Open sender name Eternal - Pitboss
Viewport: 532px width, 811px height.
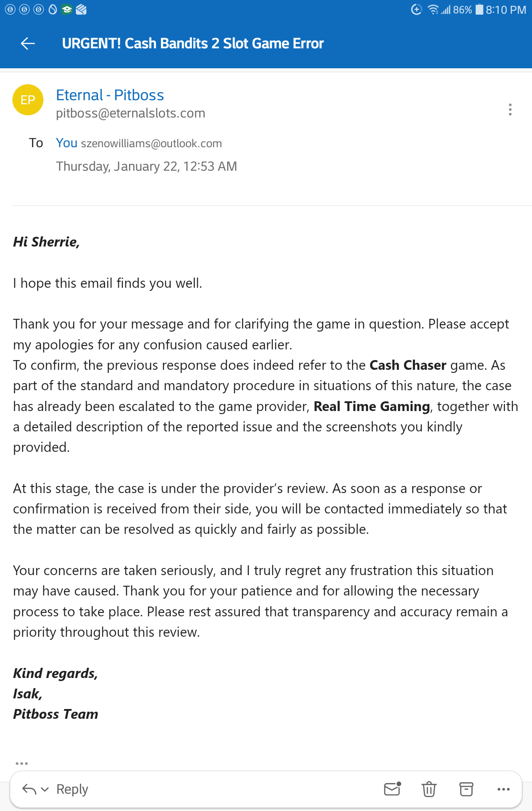(110, 95)
